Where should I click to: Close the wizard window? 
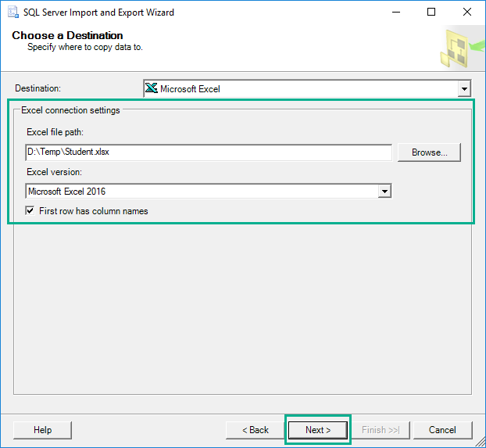[x=467, y=12]
